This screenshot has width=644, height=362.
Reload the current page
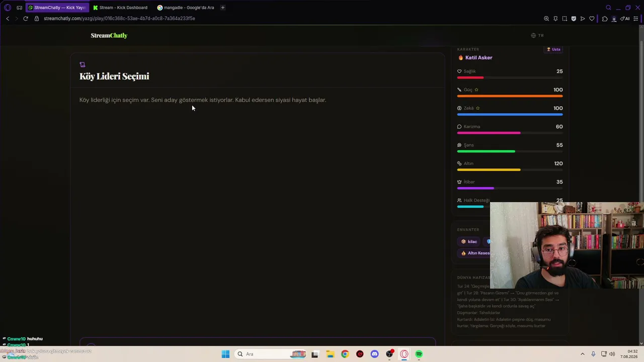26,19
